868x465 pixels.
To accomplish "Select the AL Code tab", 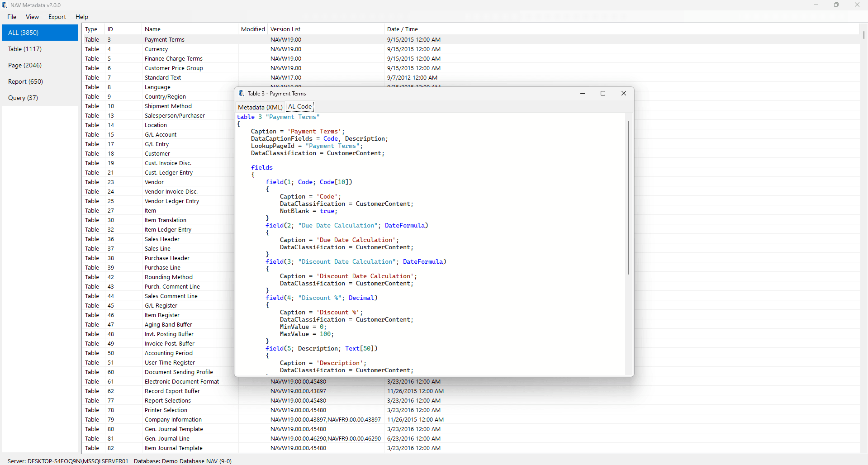I will [300, 107].
